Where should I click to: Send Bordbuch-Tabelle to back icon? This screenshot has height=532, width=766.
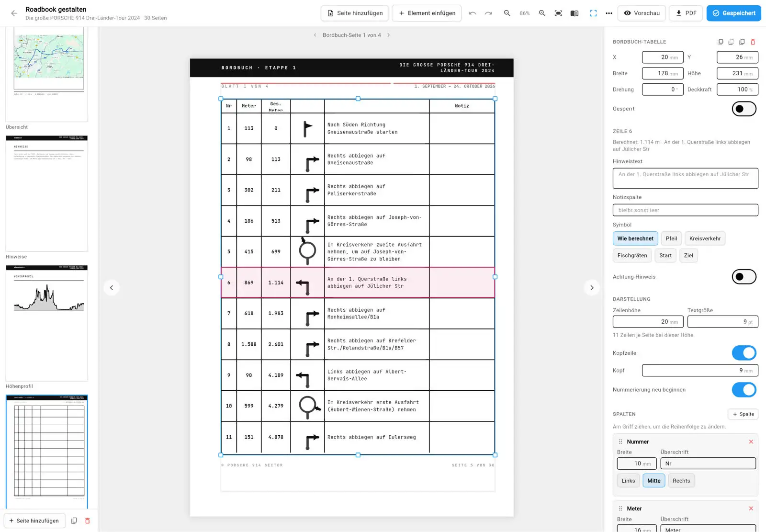(731, 42)
